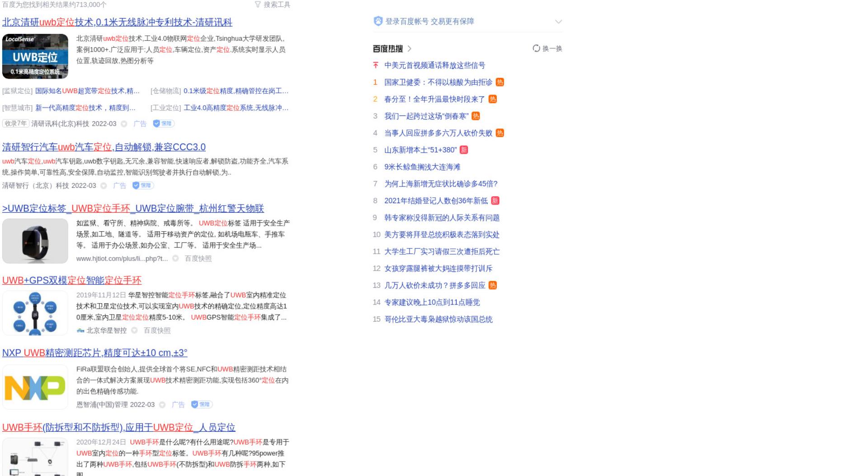Viewport: 868px width, 476px height.
Task: Click the 新 badge beside 山东新增本土 item
Action: [x=464, y=150]
